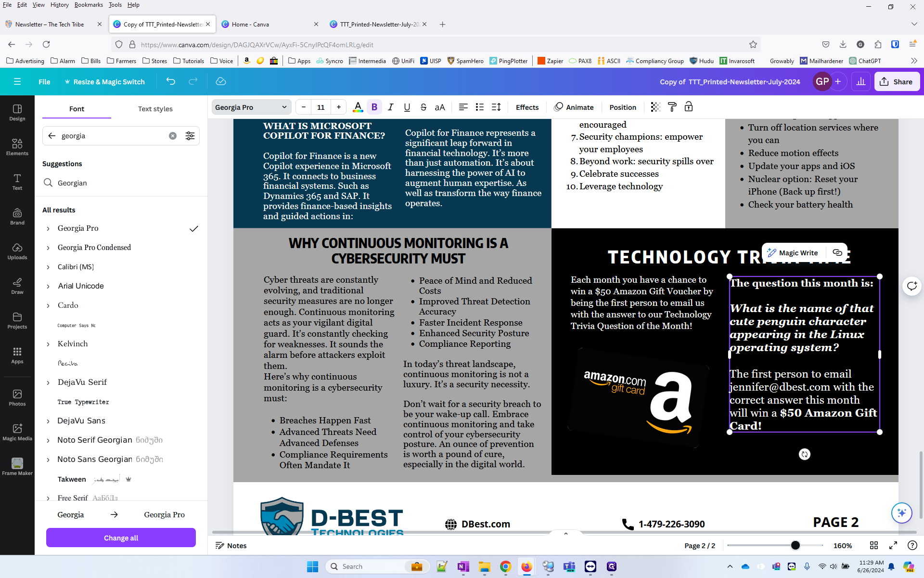The width and height of the screenshot is (924, 578).
Task: Toggle italic formatting
Action: (x=391, y=107)
